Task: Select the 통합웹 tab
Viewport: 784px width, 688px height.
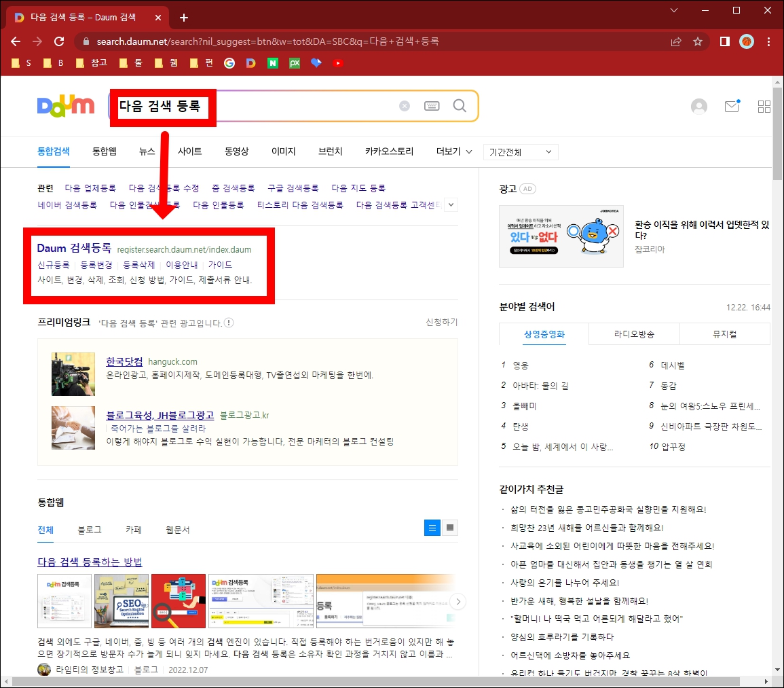Action: [105, 151]
